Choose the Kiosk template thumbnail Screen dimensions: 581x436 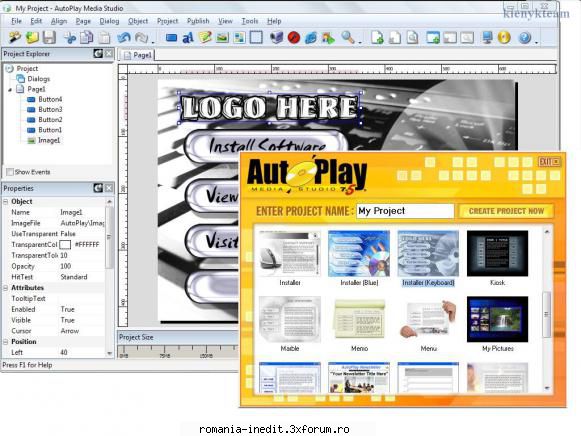click(x=497, y=254)
